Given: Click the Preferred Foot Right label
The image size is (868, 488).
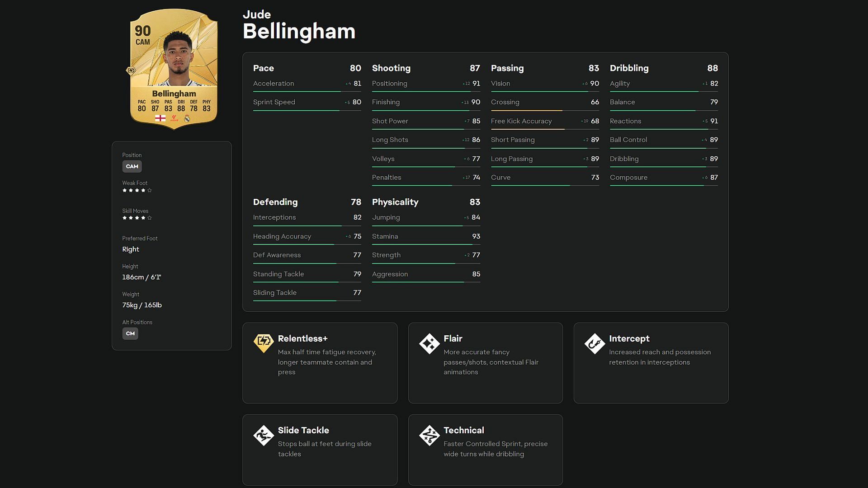Looking at the screenshot, I should [x=131, y=249].
